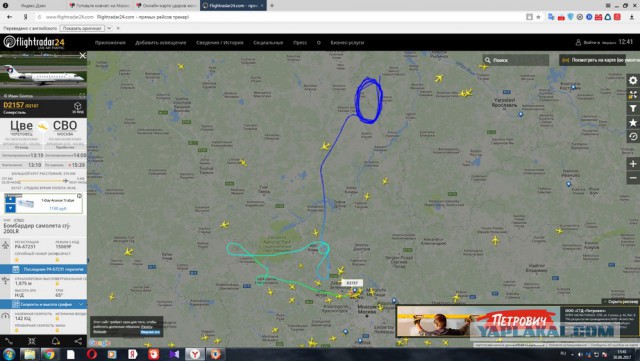The image size is (640, 361).
Task: Open bookmarks star icon on map sidebar
Action: [x=633, y=123]
